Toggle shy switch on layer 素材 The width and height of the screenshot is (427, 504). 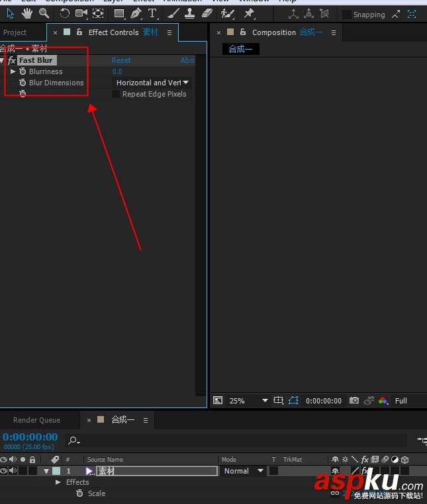tap(335, 471)
